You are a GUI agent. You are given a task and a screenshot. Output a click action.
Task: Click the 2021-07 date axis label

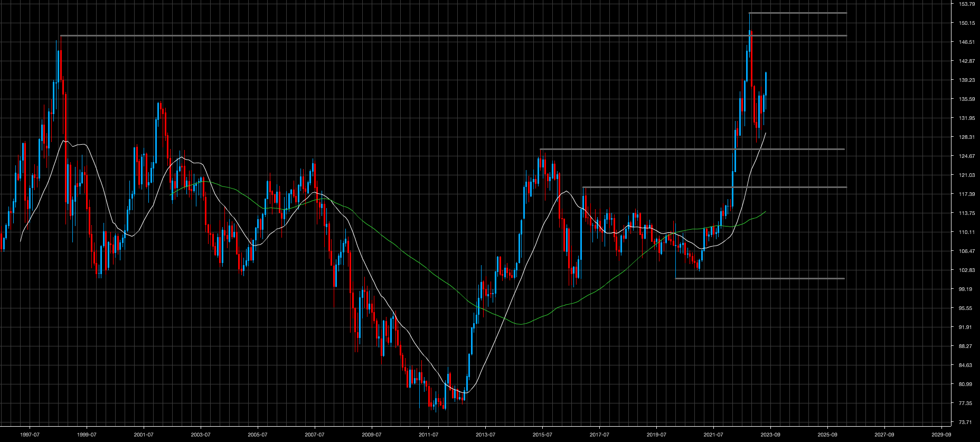[x=713, y=435]
